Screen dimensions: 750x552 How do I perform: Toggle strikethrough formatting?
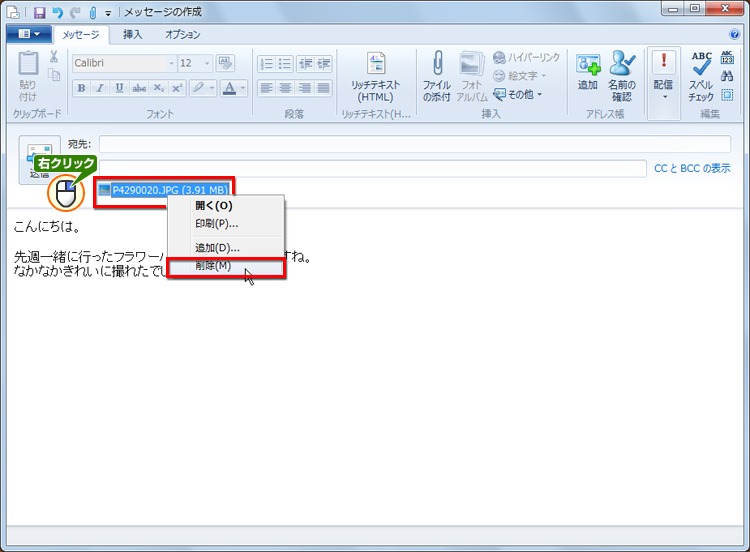[139, 88]
